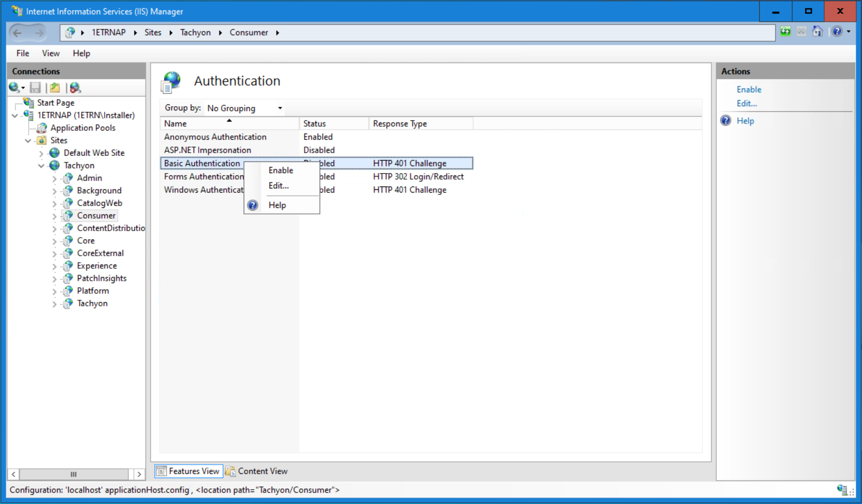The image size is (862, 504).
Task: Collapse the Tachyon site tree node
Action: 41,166
